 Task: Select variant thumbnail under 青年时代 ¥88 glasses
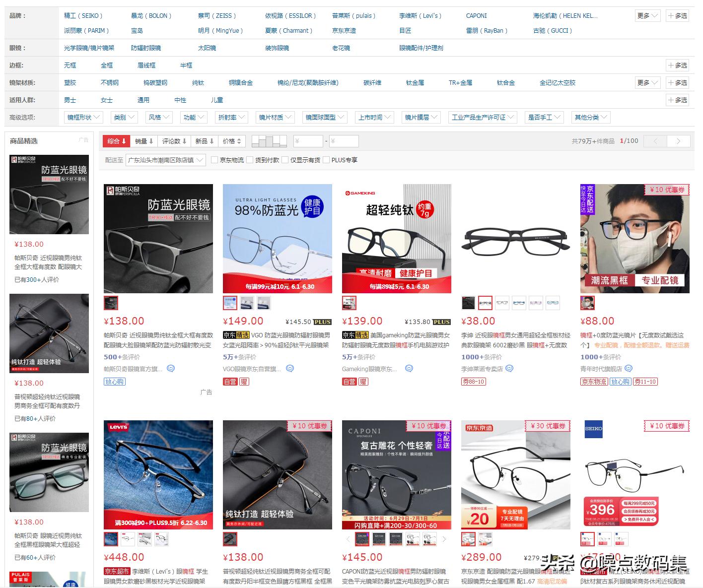(587, 303)
